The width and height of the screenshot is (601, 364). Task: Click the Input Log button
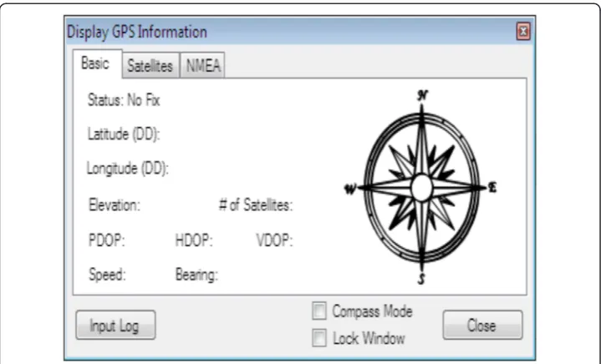point(115,326)
